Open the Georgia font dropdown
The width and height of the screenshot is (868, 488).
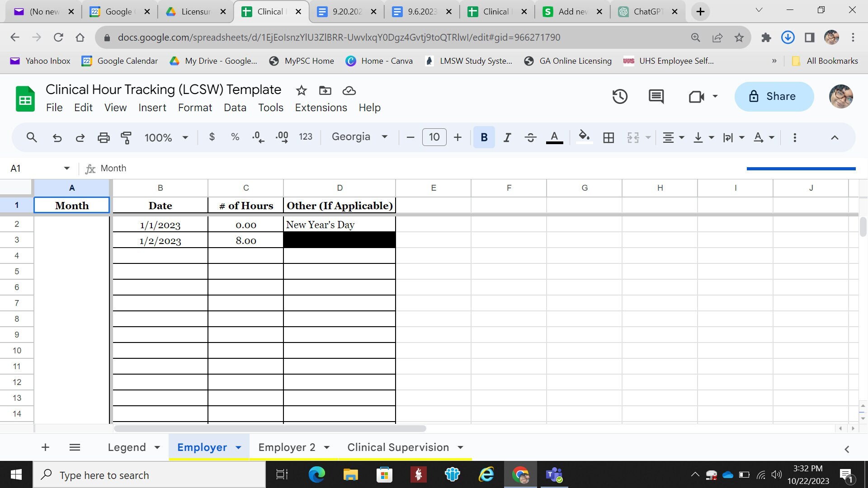(x=359, y=137)
